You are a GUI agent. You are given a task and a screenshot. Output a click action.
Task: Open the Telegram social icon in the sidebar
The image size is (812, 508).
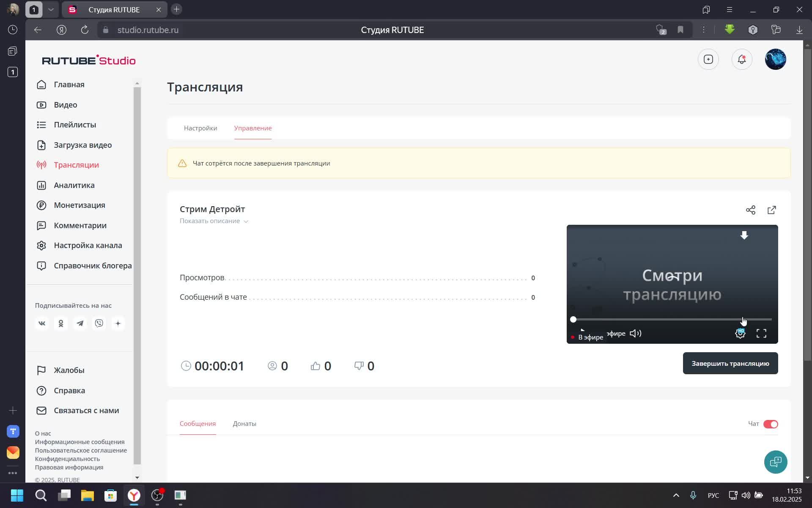pos(80,323)
